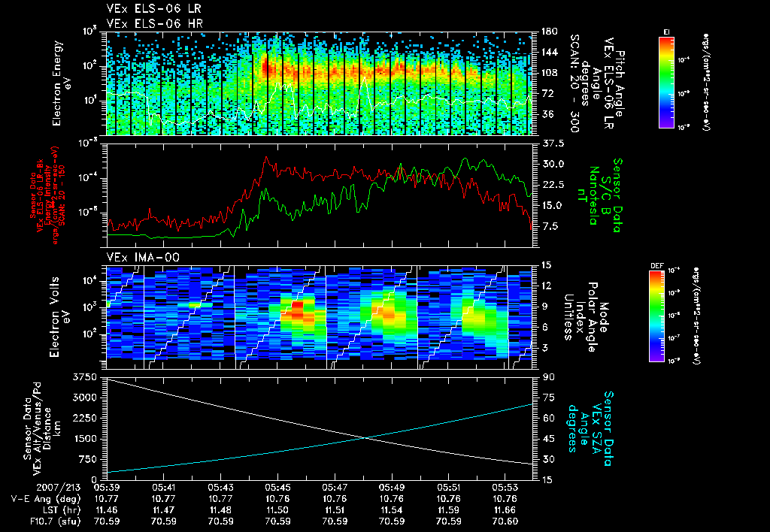Image resolution: width=770 pixels, height=532 pixels.
Task: Click the LST value 11.54
Action: tap(391, 510)
